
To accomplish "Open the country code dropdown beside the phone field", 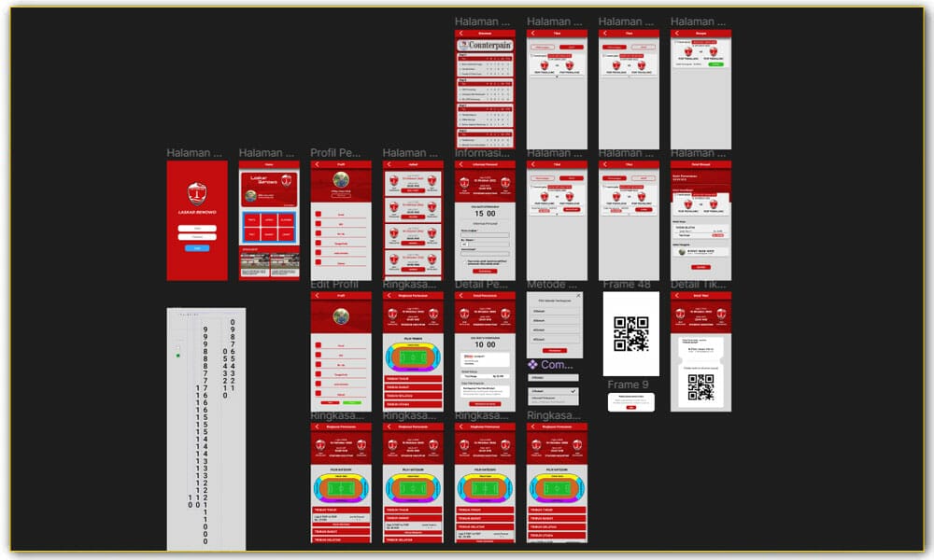I will click(464, 244).
